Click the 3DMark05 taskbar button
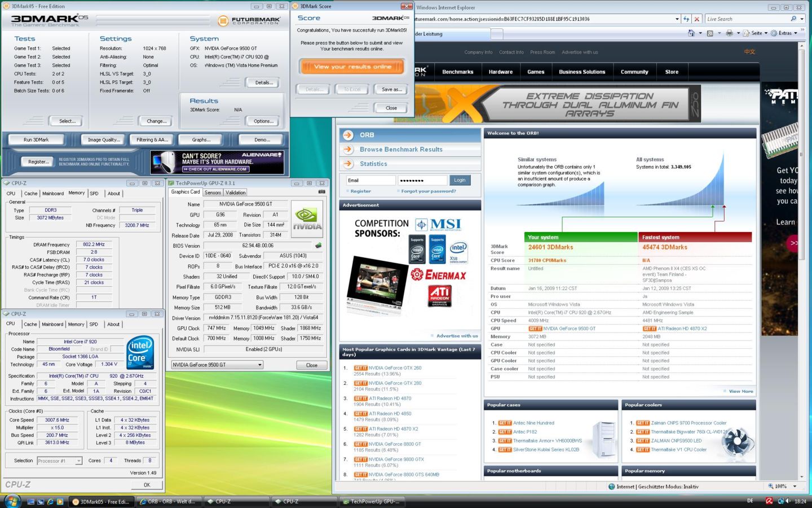 tap(102, 501)
